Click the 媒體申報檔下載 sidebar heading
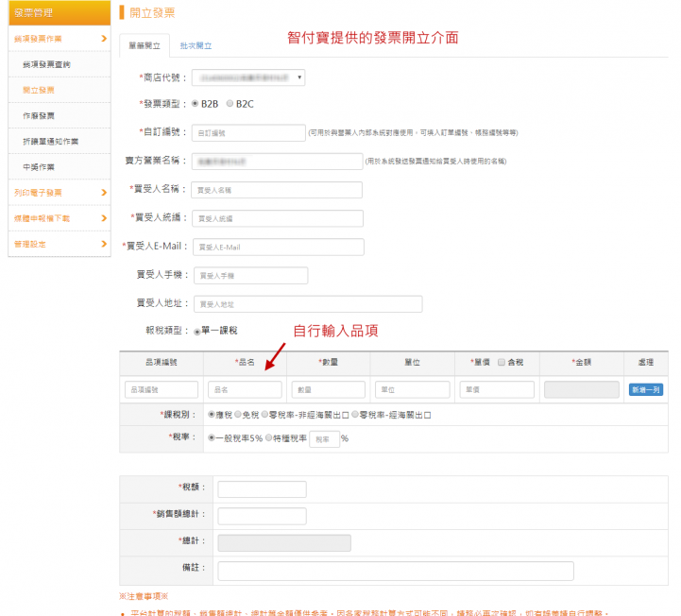Viewport: 681px width, 616px height. (x=42, y=218)
